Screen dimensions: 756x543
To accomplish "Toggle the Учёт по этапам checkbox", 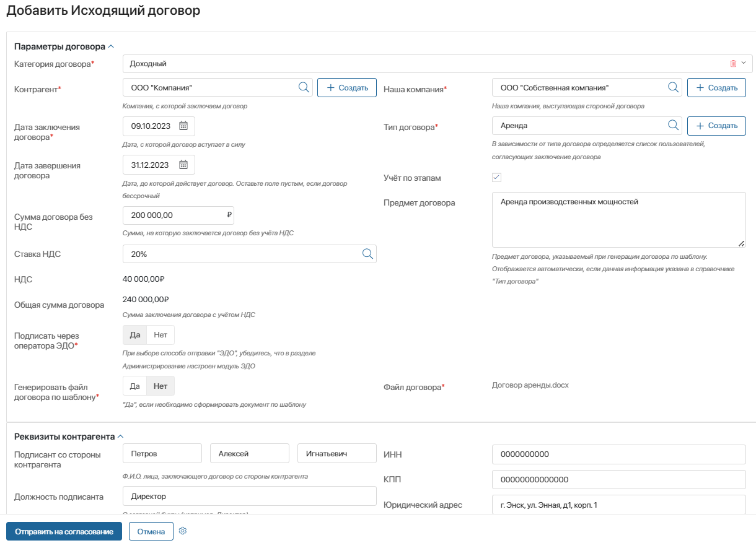I will pos(496,178).
